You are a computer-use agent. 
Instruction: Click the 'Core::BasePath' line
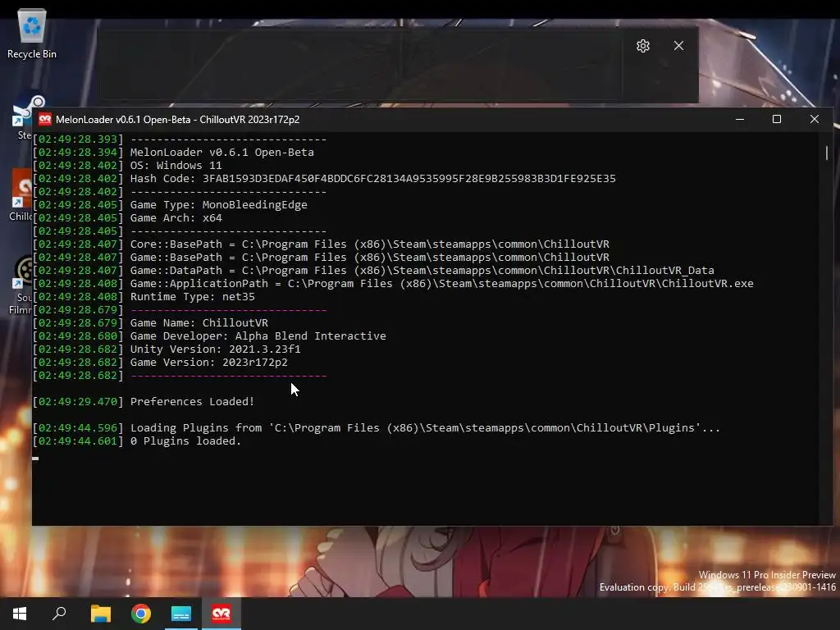pos(370,244)
